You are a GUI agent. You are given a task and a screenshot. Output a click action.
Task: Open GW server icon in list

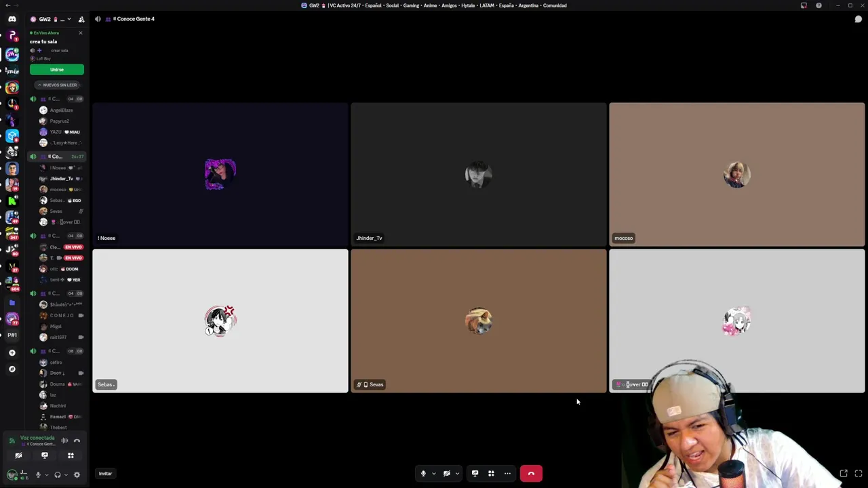12,54
